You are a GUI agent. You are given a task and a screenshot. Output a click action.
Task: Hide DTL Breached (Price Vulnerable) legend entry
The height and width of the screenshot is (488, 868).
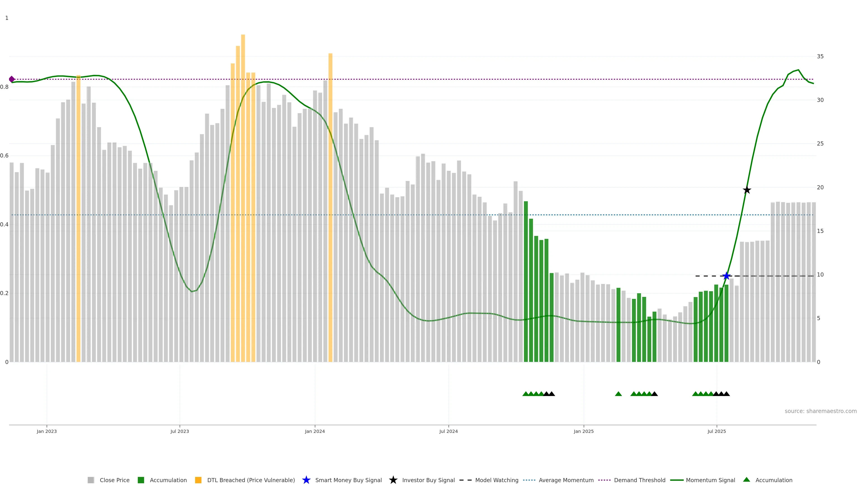[251, 480]
